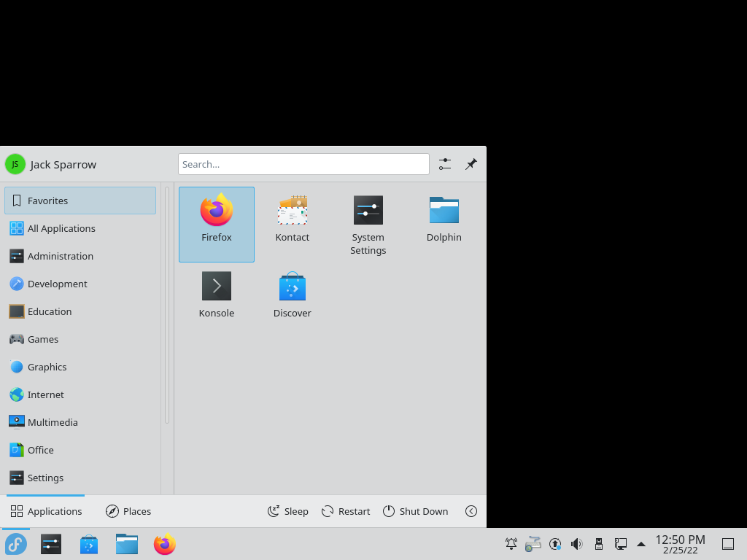Viewport: 747px width, 560px height.
Task: Click the Shut Down button
Action: [x=415, y=511]
